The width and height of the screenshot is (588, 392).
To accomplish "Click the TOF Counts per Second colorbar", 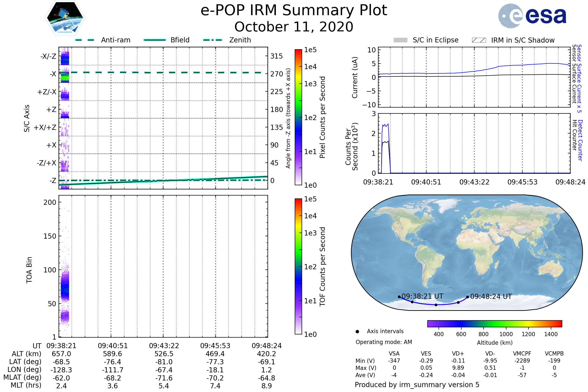I will pos(298,266).
